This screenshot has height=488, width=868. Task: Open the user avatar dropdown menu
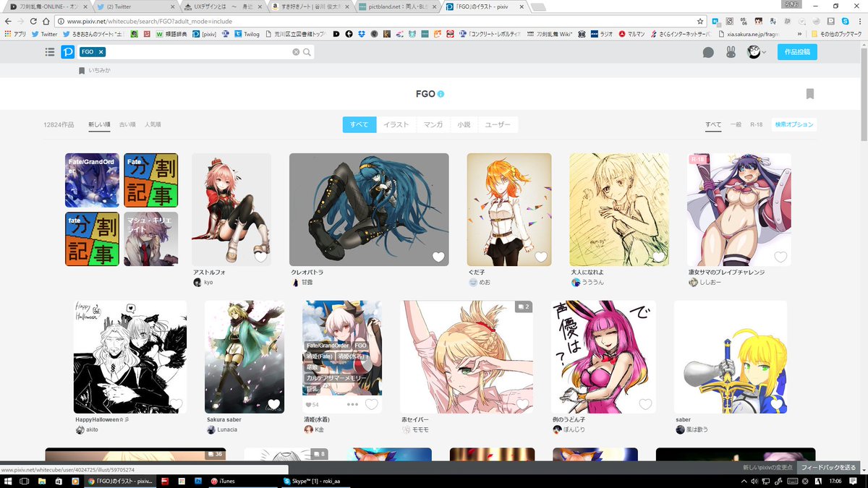pos(757,52)
